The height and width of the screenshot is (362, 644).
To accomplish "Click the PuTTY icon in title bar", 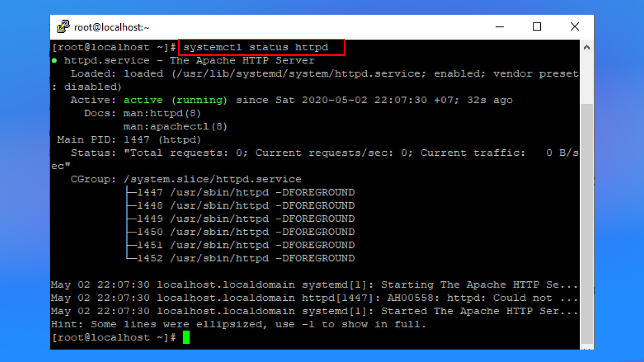I will (63, 27).
